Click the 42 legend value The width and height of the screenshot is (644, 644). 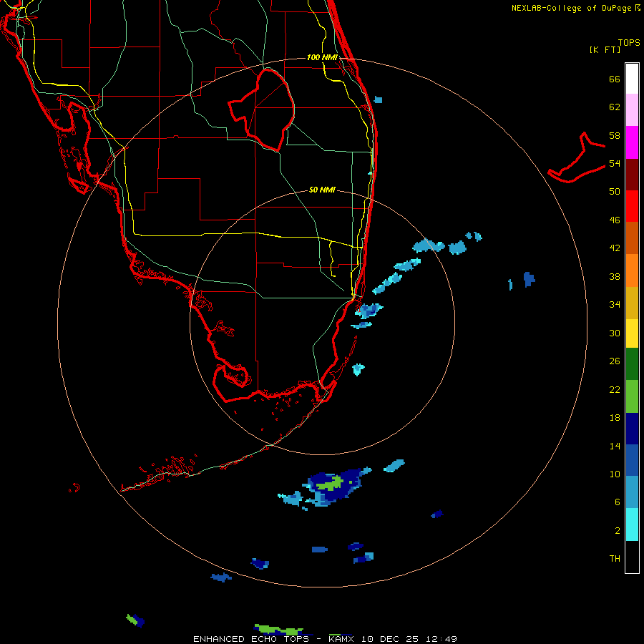click(615, 248)
